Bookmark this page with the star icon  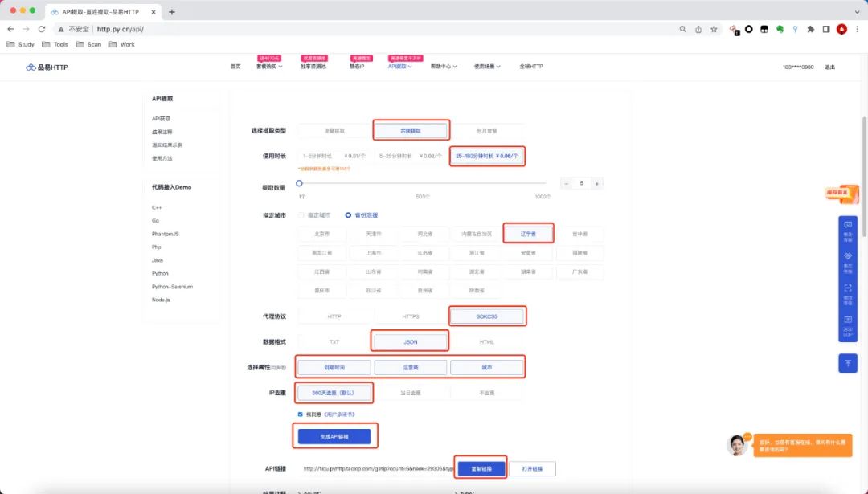pyautogui.click(x=714, y=29)
